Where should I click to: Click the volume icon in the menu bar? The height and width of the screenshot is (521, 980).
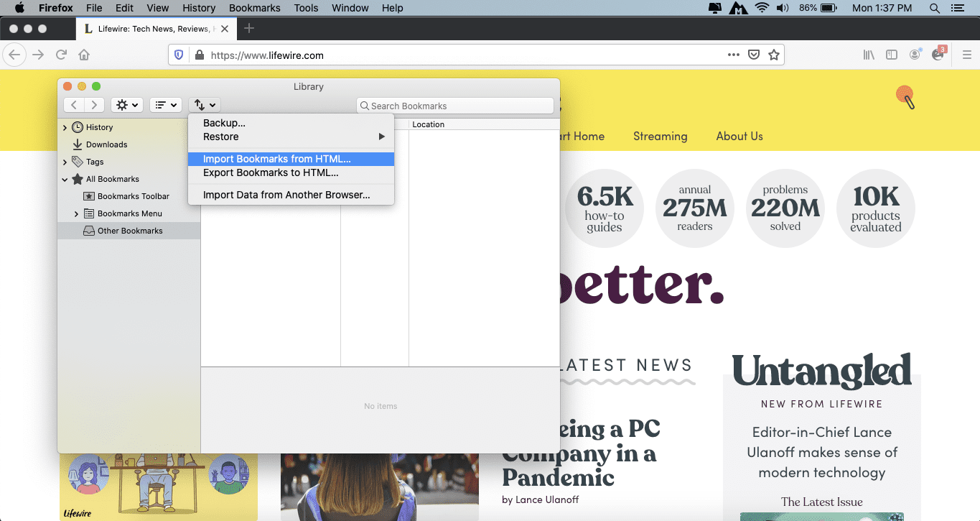783,8
